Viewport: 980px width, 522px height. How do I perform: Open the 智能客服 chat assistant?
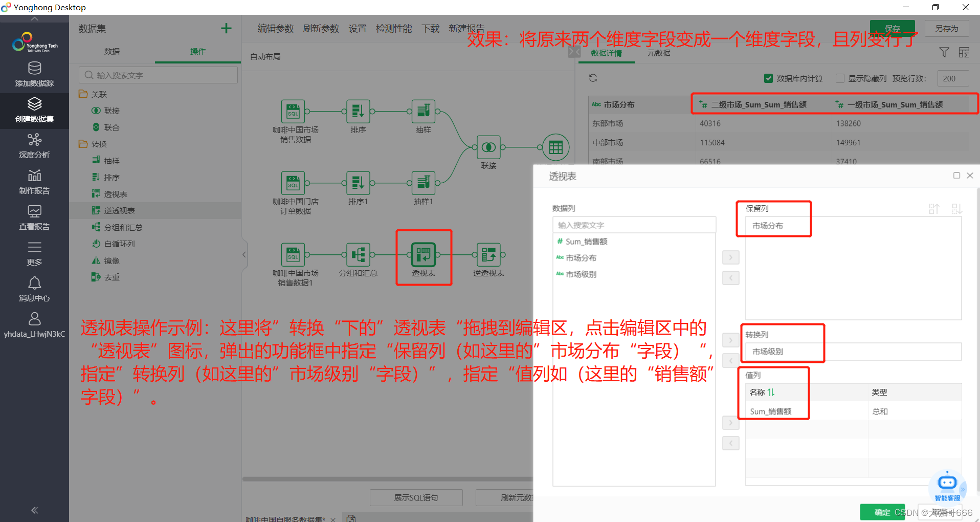947,486
